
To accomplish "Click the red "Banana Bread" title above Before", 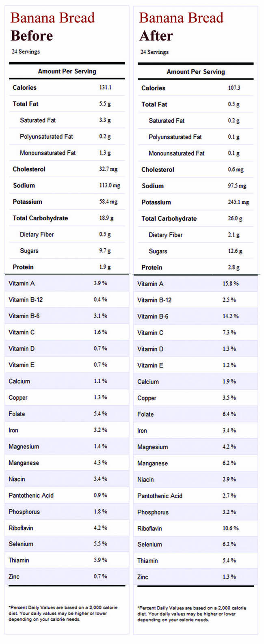I will (52, 18).
